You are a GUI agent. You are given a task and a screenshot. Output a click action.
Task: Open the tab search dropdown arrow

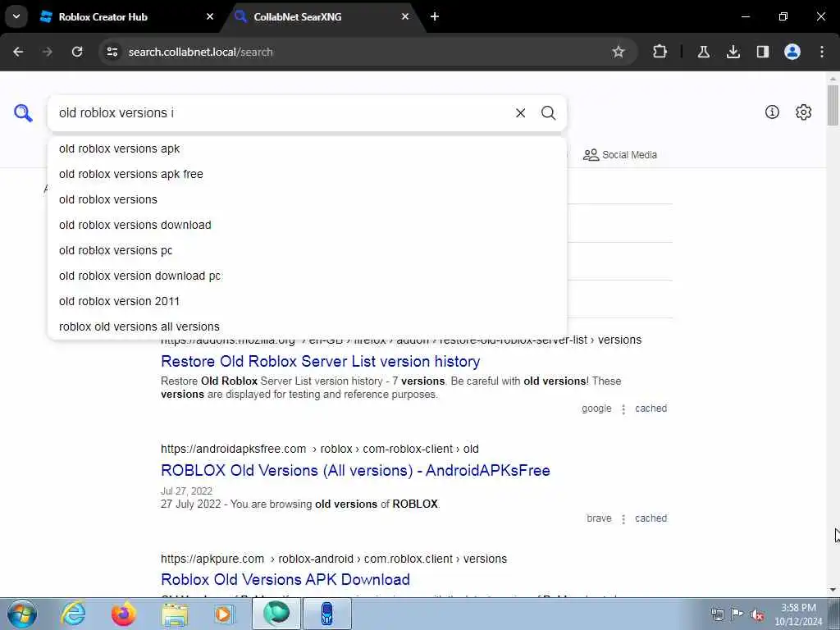click(16, 16)
